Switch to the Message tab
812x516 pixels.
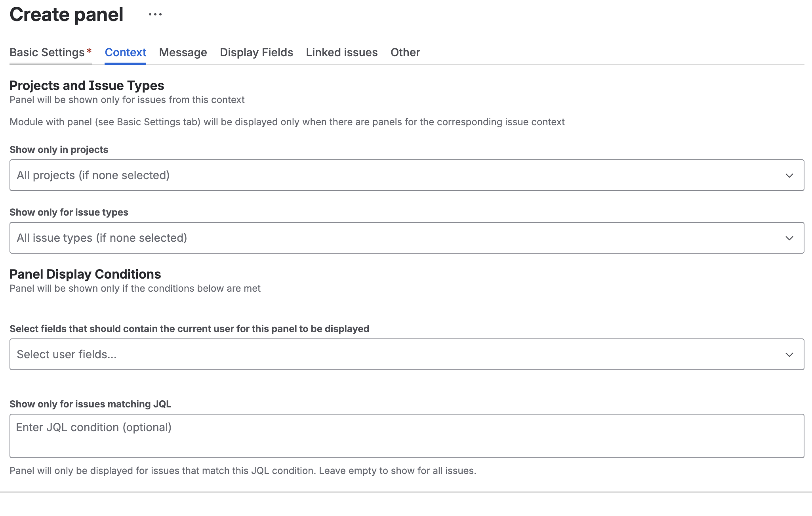coord(183,52)
